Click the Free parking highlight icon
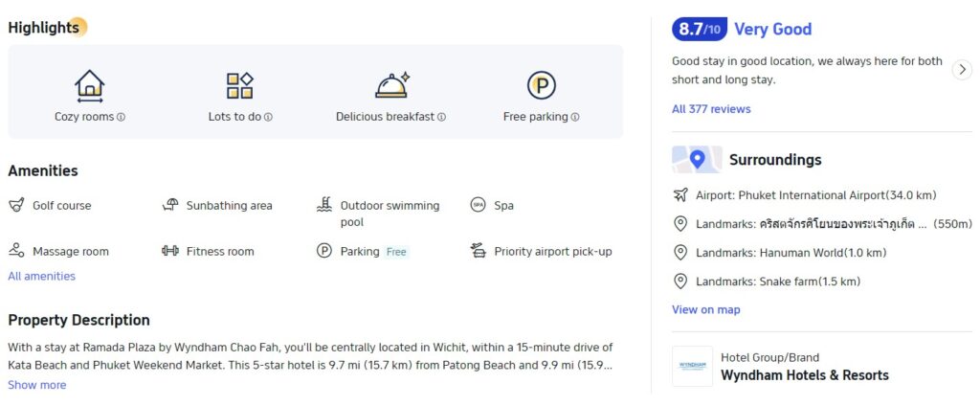The width and height of the screenshot is (980, 406). [x=542, y=86]
